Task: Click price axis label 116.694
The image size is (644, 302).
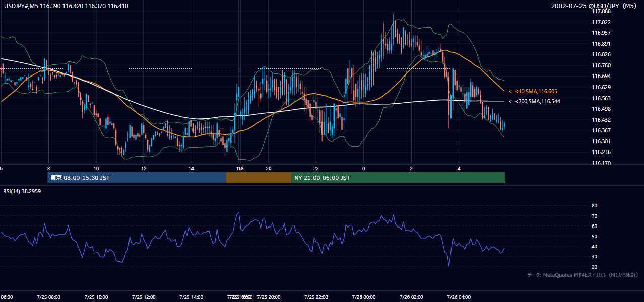Action: (x=601, y=76)
